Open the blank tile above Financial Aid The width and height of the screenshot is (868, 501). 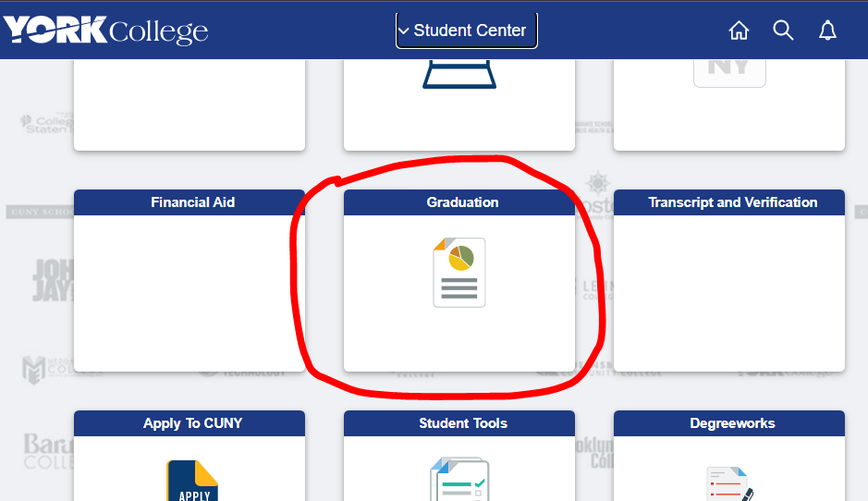(x=189, y=105)
